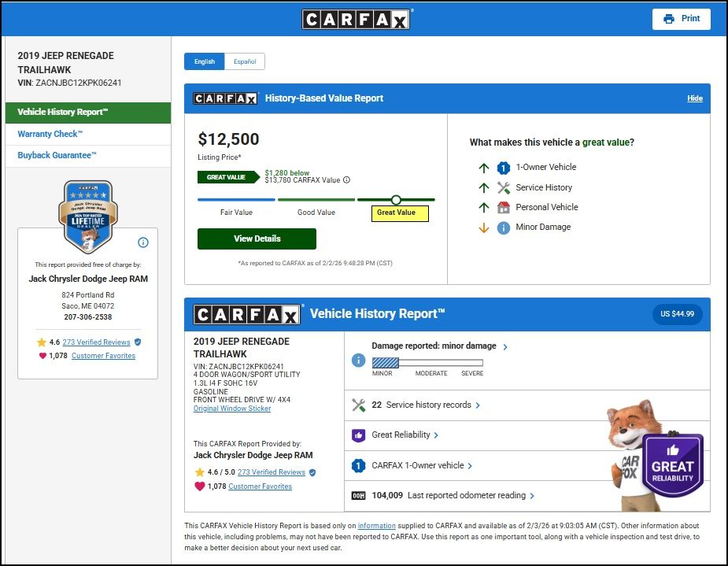The height and width of the screenshot is (566, 728).
Task: Click the info icon beside CARFAX Value
Action: (x=346, y=180)
